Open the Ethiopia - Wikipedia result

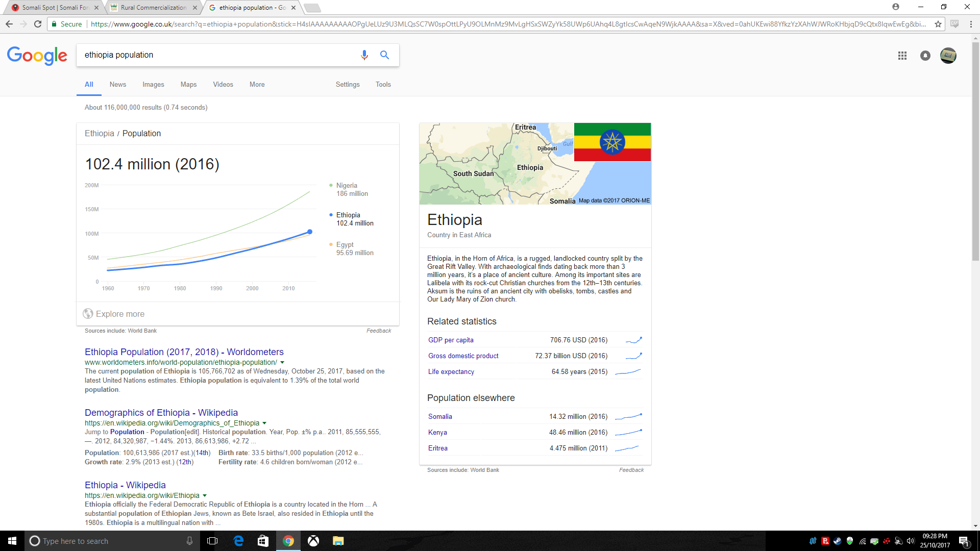pos(125,485)
